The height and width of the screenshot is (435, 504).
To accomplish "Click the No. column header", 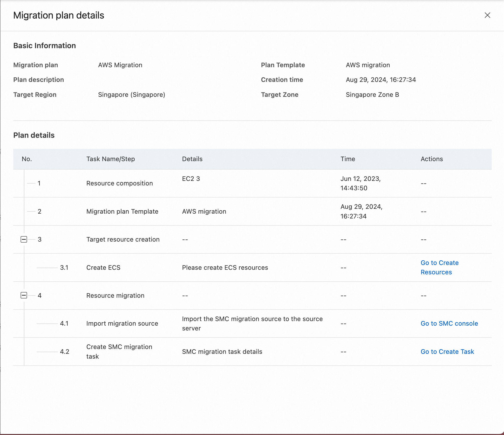I will tap(27, 159).
